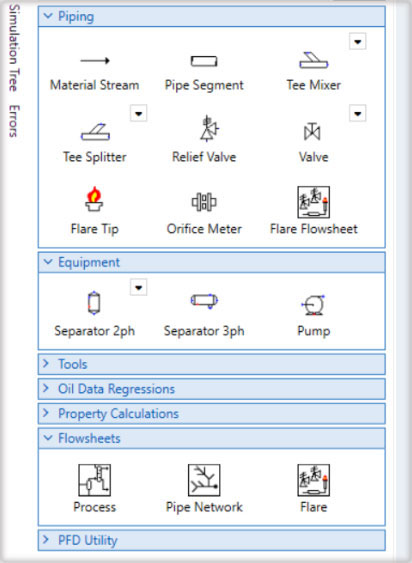
Task: Pick the Separator 2ph vessel icon
Action: point(94,303)
